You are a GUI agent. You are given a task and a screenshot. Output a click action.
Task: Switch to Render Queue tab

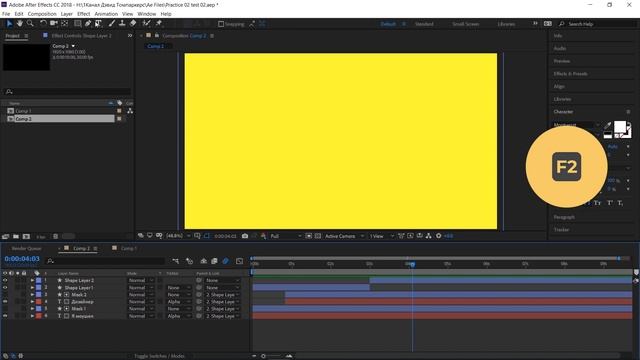(27, 248)
